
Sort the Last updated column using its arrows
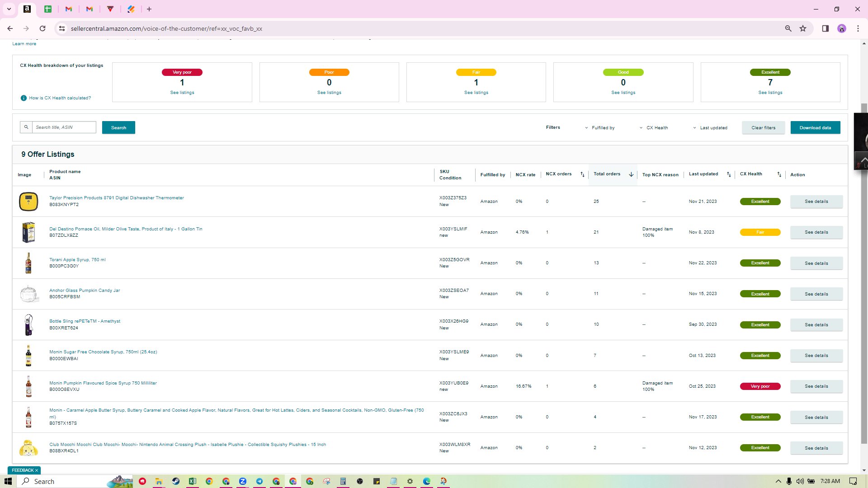coord(729,174)
